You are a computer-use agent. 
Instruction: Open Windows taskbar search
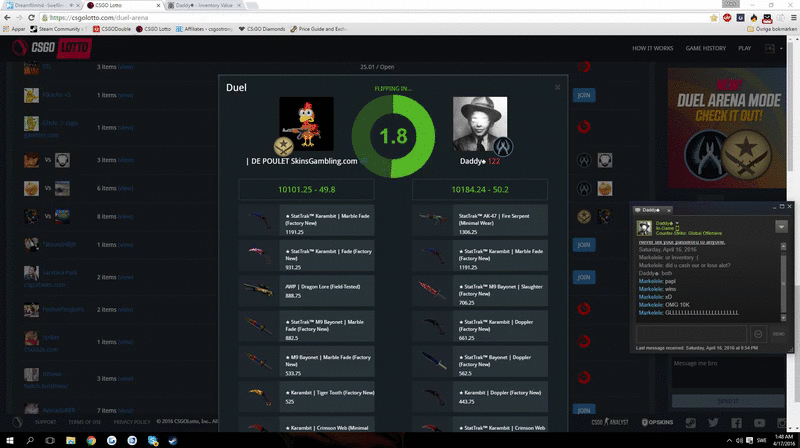[x=30, y=440]
